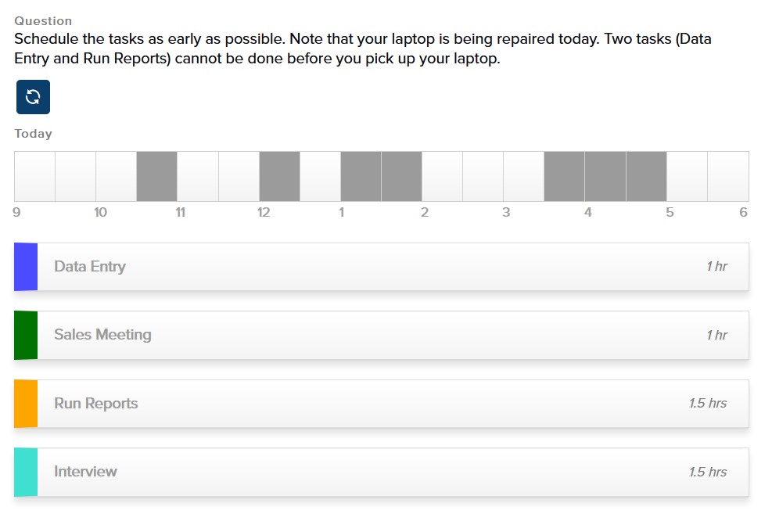Click the blue swatch beside Data Entry

25,267
